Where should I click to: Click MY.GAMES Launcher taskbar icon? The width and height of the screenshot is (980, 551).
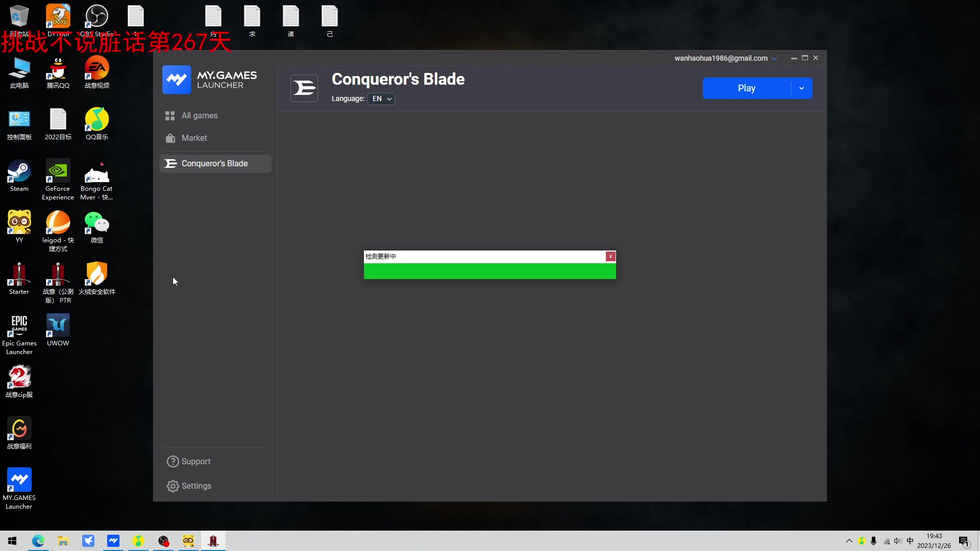(113, 541)
